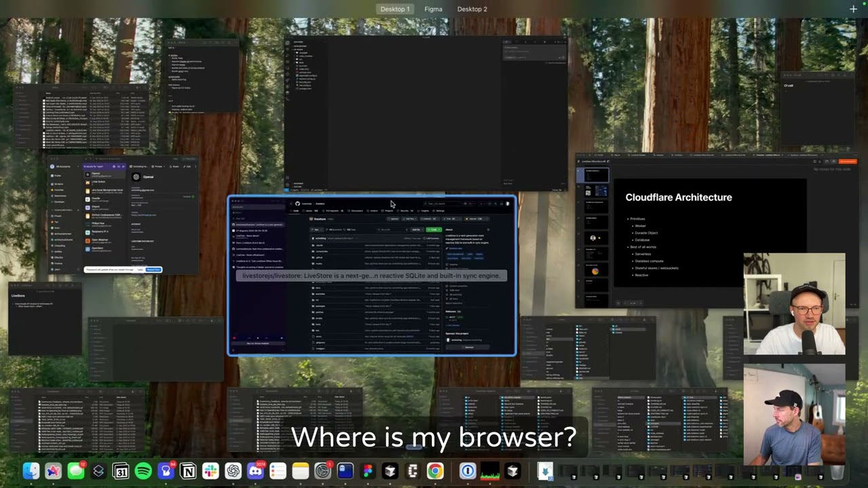
Task: Switch to Desktop 2 space
Action: point(472,9)
